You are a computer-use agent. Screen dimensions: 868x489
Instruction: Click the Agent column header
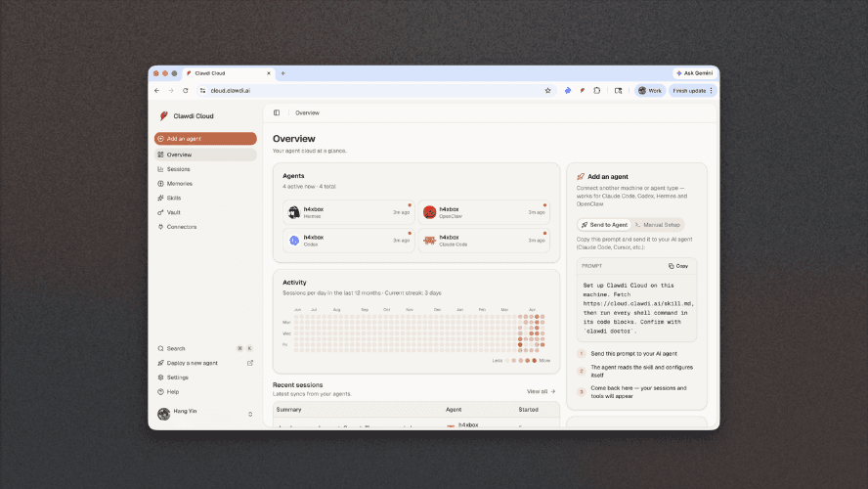tap(454, 409)
